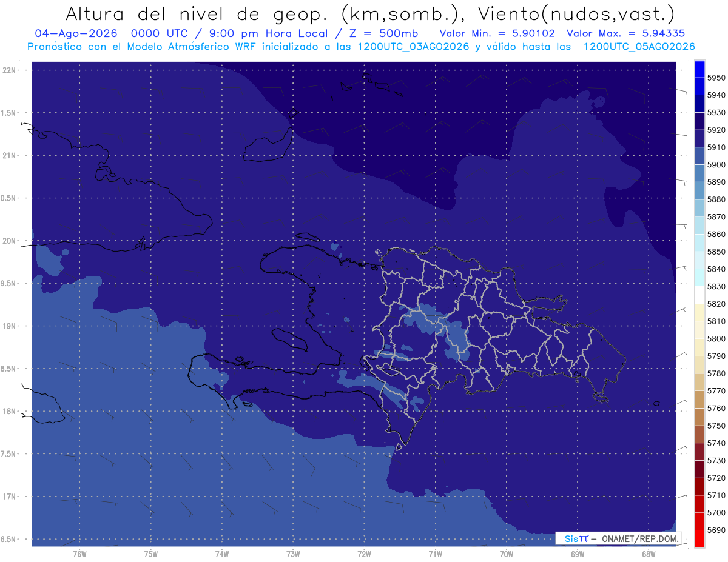Viewport: 728px width, 562px height.
Task: Click the "5910" colorbar label
Action: 716,147
